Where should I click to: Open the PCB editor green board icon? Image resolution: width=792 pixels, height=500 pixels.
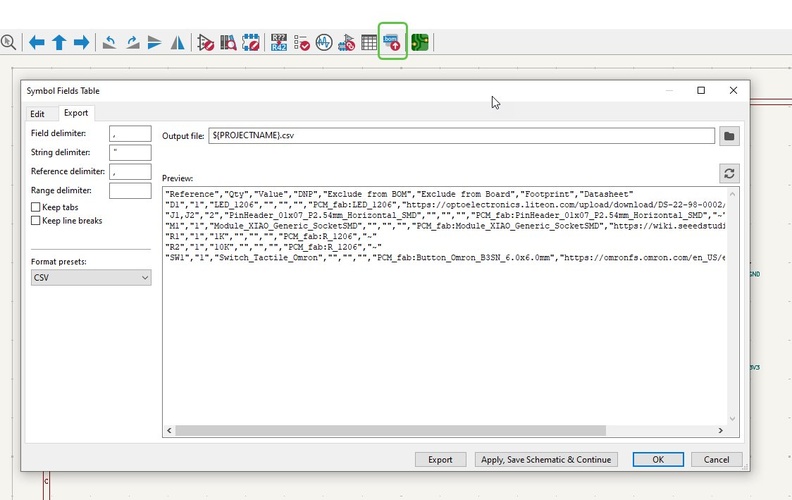tap(420, 42)
